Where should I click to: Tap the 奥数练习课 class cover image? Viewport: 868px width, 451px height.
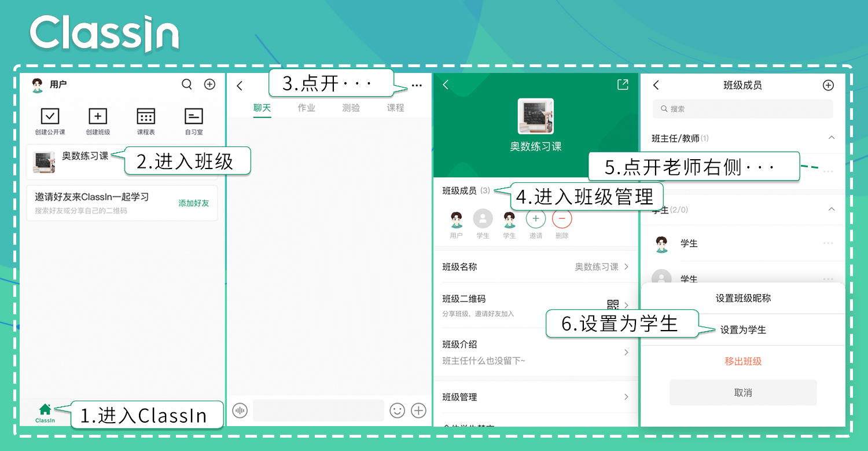click(x=536, y=116)
